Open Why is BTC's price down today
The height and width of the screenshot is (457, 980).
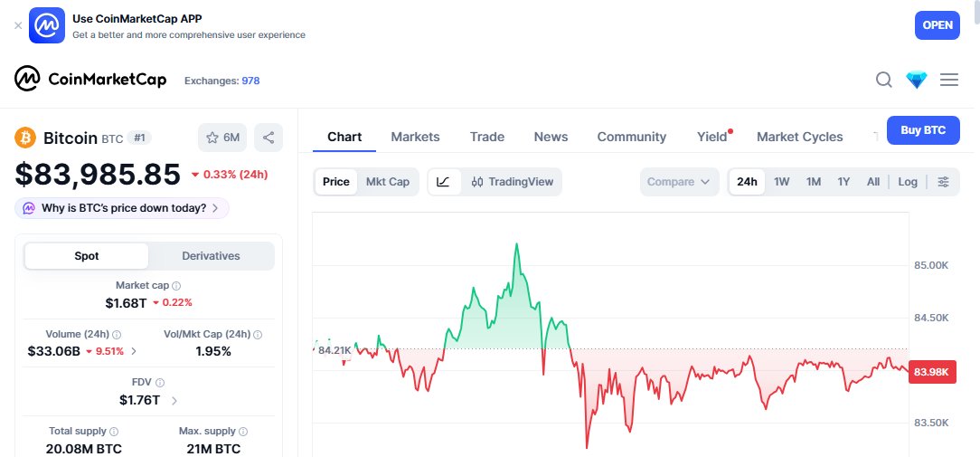coord(122,208)
